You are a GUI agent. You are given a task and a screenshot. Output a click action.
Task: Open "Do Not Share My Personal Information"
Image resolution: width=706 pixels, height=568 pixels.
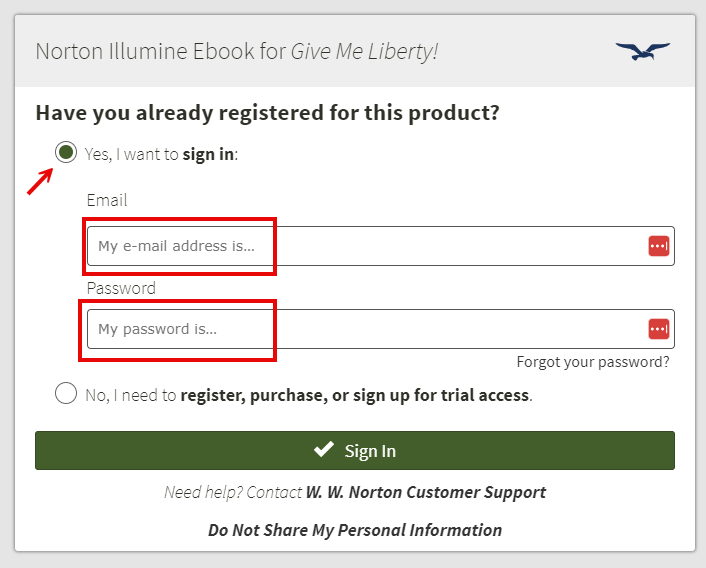pyautogui.click(x=355, y=530)
